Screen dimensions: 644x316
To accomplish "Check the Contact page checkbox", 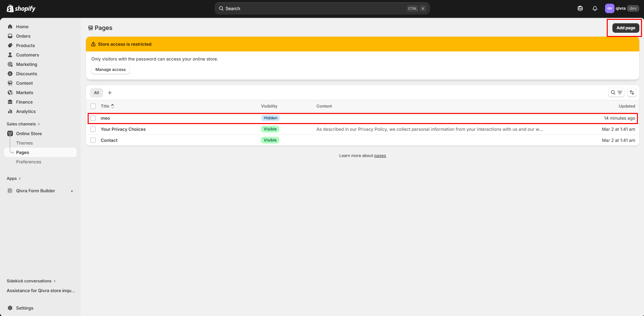I will tap(93, 140).
